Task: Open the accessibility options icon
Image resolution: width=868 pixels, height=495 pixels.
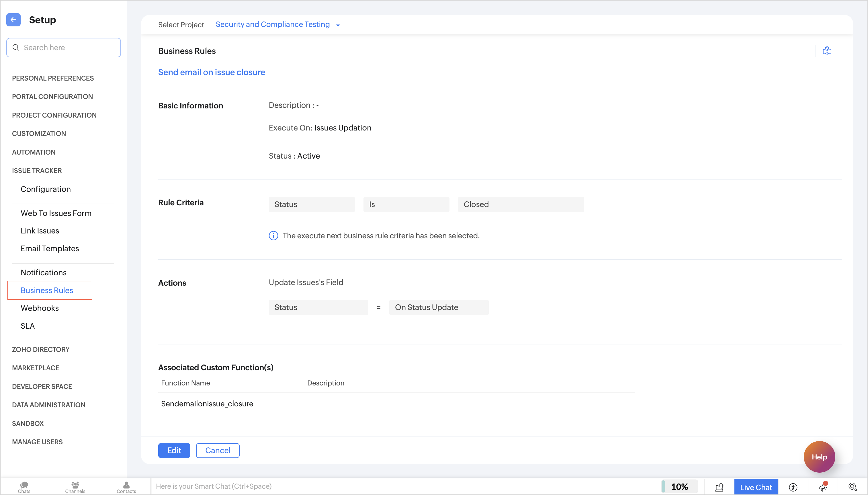Action: click(x=793, y=487)
